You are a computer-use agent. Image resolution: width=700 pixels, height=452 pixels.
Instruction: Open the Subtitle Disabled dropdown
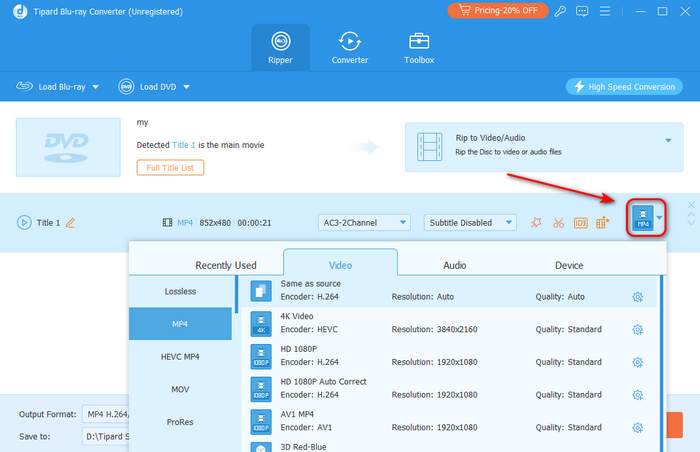(470, 222)
